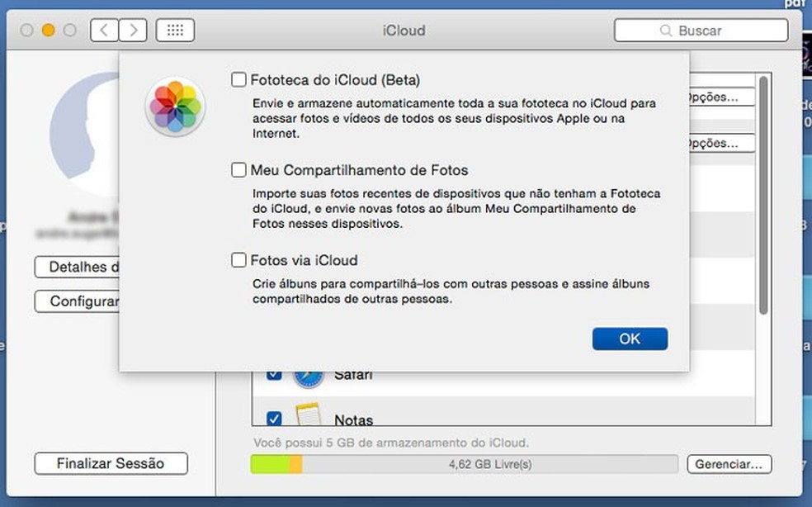Click the Notas notepad icon
The image size is (812, 507).
[x=307, y=417]
